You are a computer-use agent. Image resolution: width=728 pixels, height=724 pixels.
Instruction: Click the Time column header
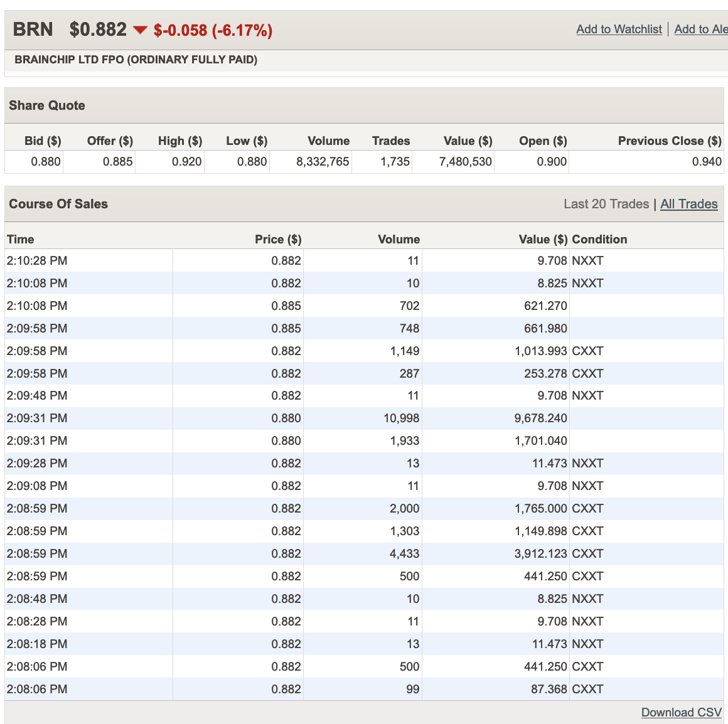(x=20, y=239)
